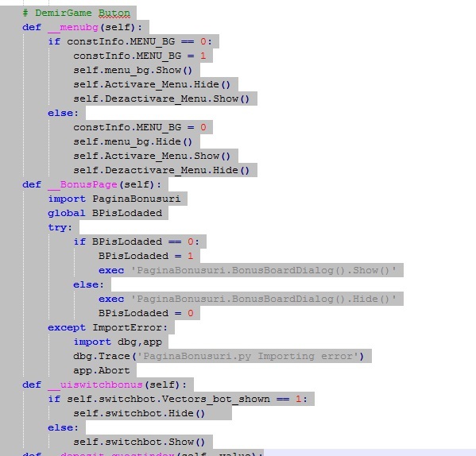Click global BPisLodaded line

pos(105,213)
